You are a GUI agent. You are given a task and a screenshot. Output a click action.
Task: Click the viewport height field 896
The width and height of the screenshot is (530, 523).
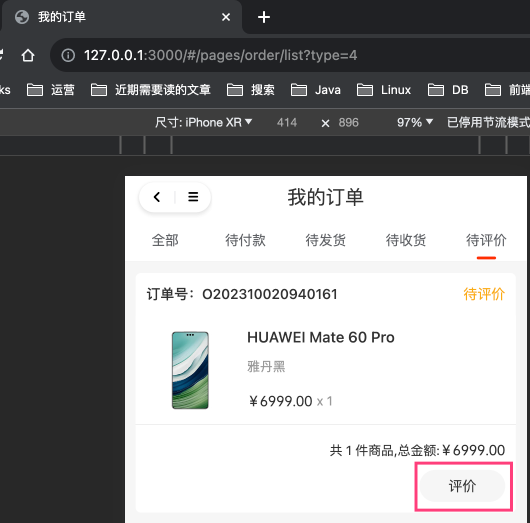(348, 122)
